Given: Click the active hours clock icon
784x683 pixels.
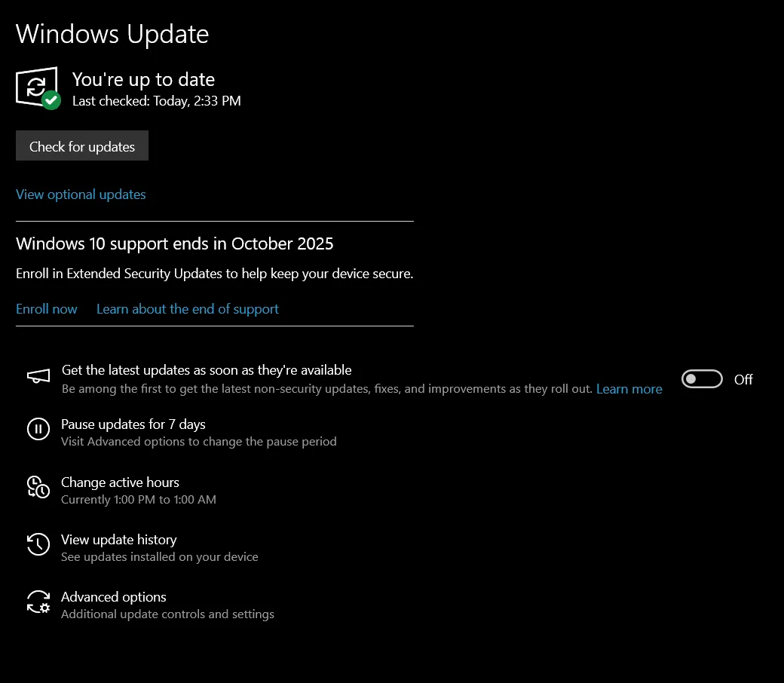Looking at the screenshot, I should click(x=38, y=487).
